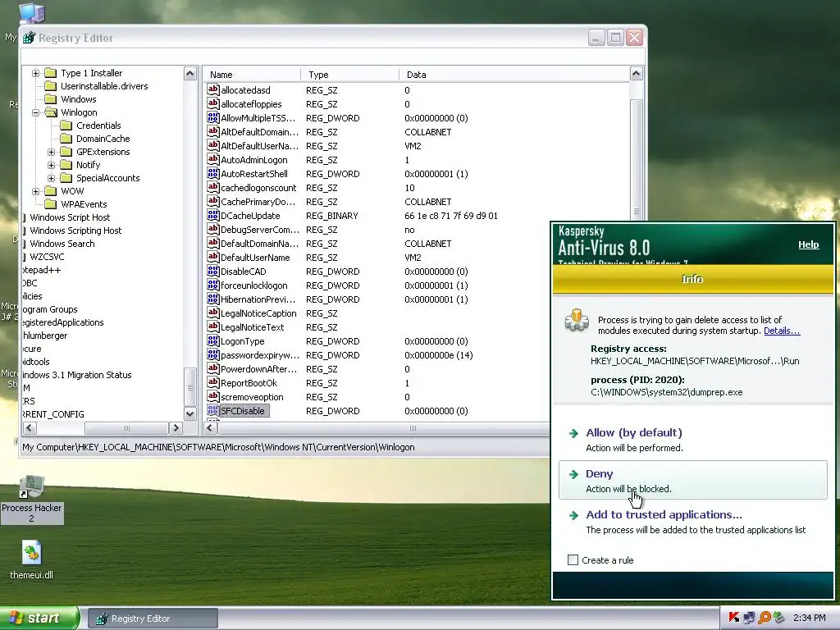Click the DomainCache folder icon
The image size is (840, 630).
pos(66,138)
